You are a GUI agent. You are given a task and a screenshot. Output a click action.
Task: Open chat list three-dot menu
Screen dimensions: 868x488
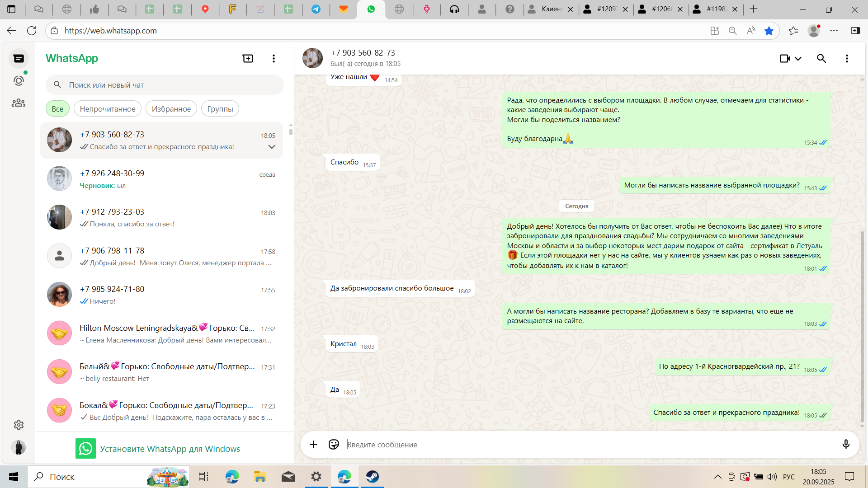tap(274, 58)
